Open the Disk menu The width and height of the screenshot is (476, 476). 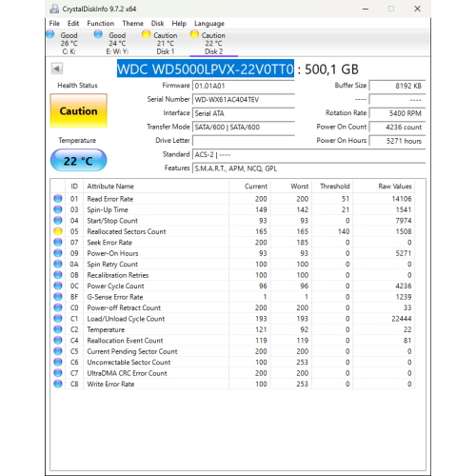(157, 24)
